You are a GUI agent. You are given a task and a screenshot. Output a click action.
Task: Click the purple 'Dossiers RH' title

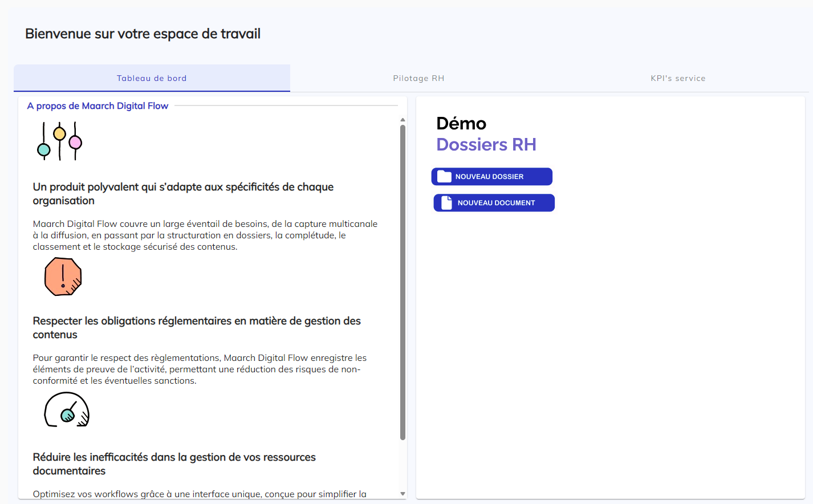pos(486,145)
